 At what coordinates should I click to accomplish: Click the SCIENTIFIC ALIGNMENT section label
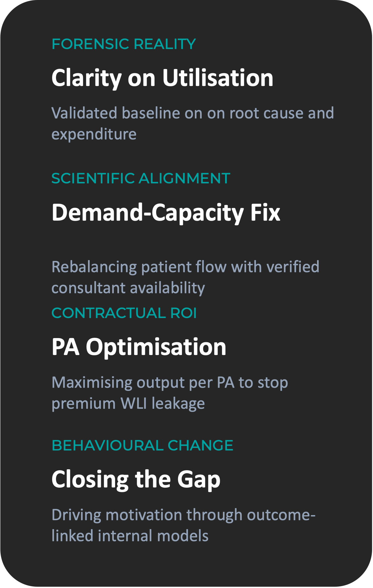(x=141, y=178)
